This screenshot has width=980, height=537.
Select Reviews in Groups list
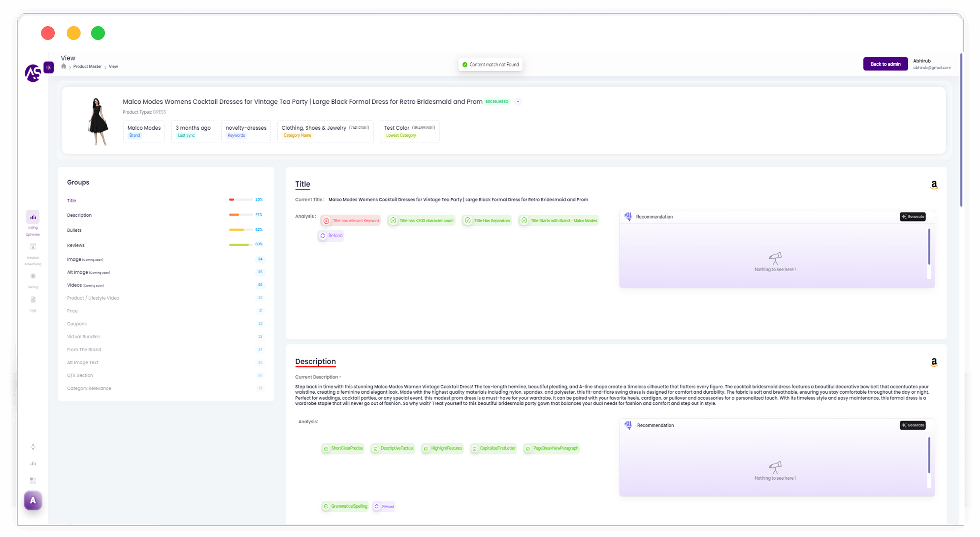76,245
